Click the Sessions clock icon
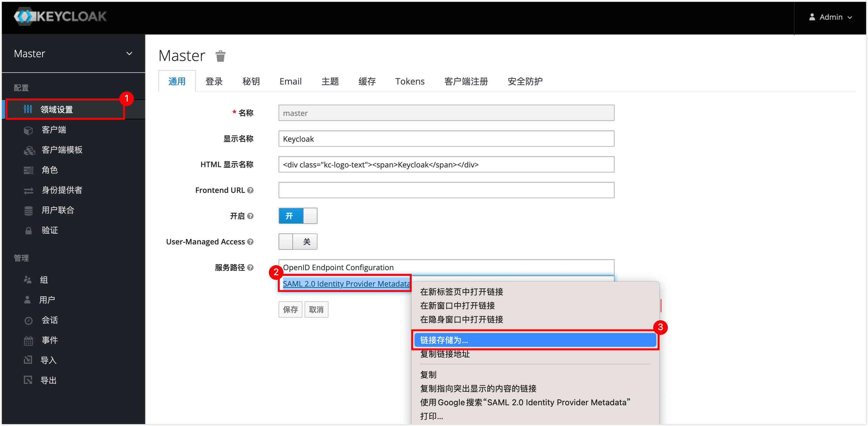The height and width of the screenshot is (426, 868). pos(29,320)
